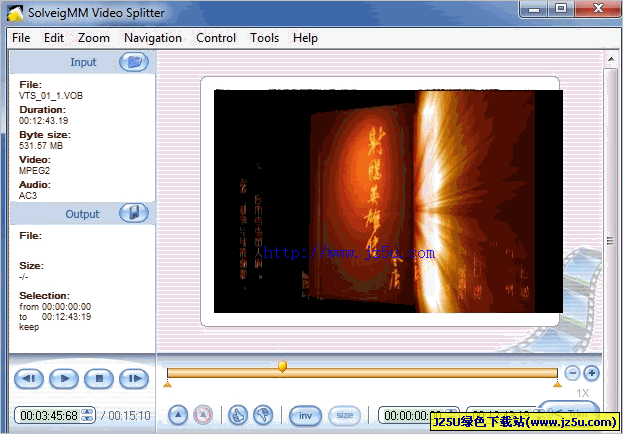Image resolution: width=623 pixels, height=434 pixels.
Task: Maximize the Video Splitter window
Action: point(561,9)
